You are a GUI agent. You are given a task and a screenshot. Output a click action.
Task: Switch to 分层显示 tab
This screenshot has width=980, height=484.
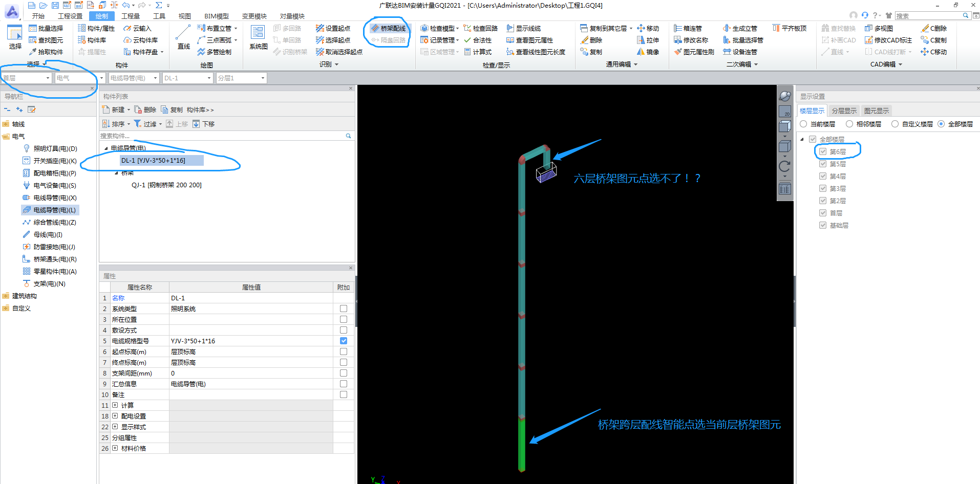[x=844, y=111]
